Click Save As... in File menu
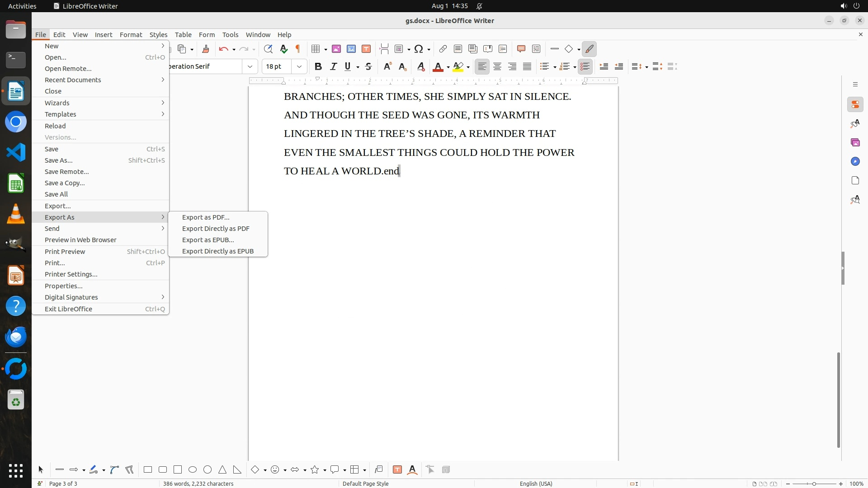This screenshot has width=868, height=488. coord(59,160)
